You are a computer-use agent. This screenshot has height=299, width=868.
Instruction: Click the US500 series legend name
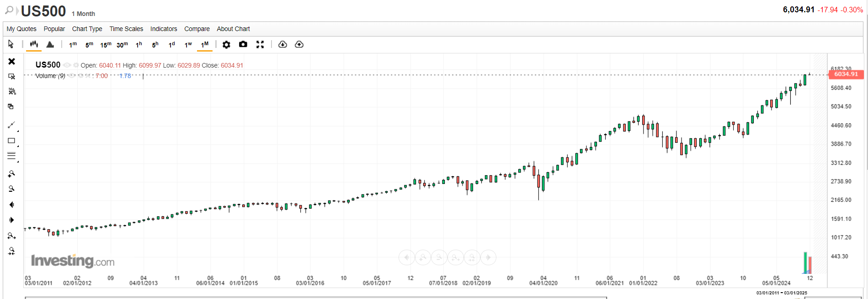coord(48,65)
